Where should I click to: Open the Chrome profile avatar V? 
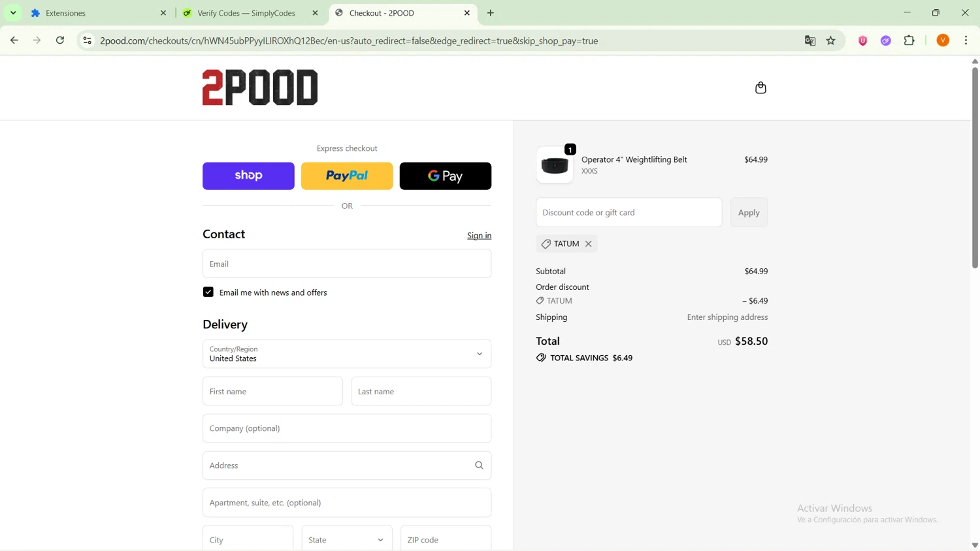943,40
